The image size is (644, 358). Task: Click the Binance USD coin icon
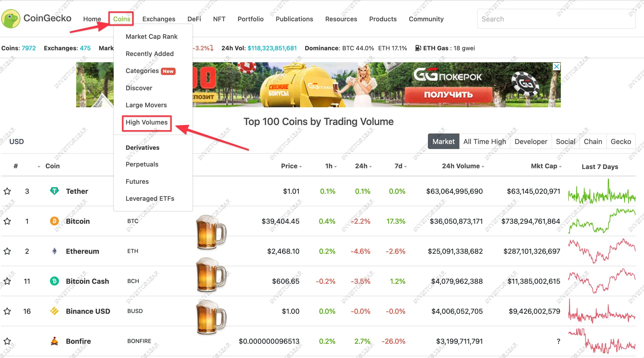click(x=54, y=311)
